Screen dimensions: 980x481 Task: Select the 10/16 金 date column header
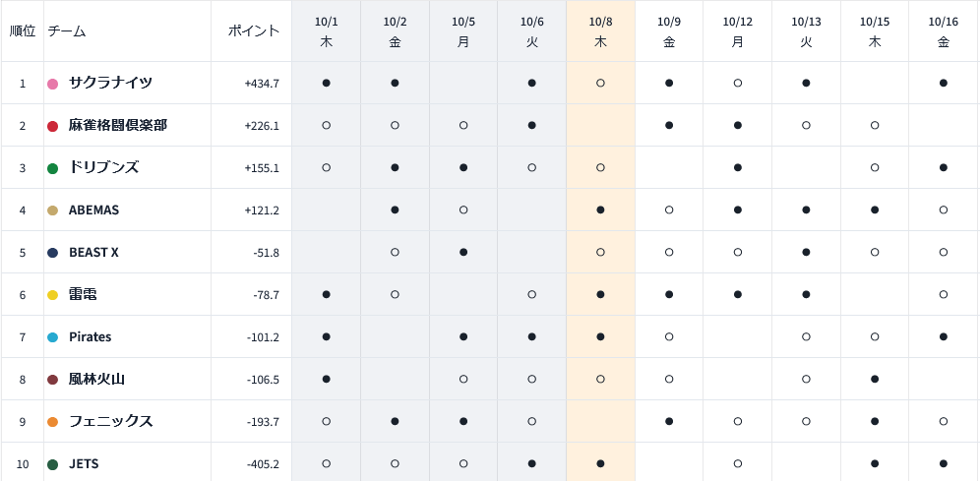pyautogui.click(x=944, y=31)
